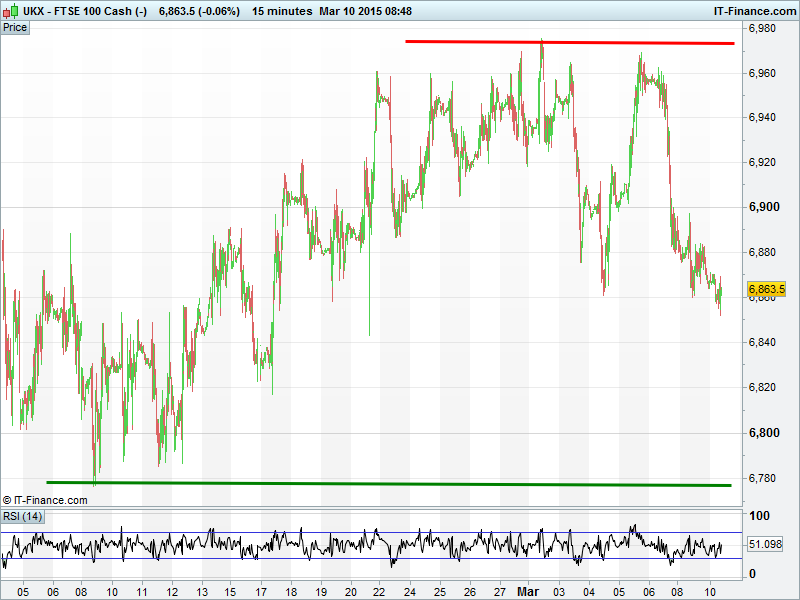Click the 6,863.5 (-0.06%) quote in header

(x=200, y=11)
